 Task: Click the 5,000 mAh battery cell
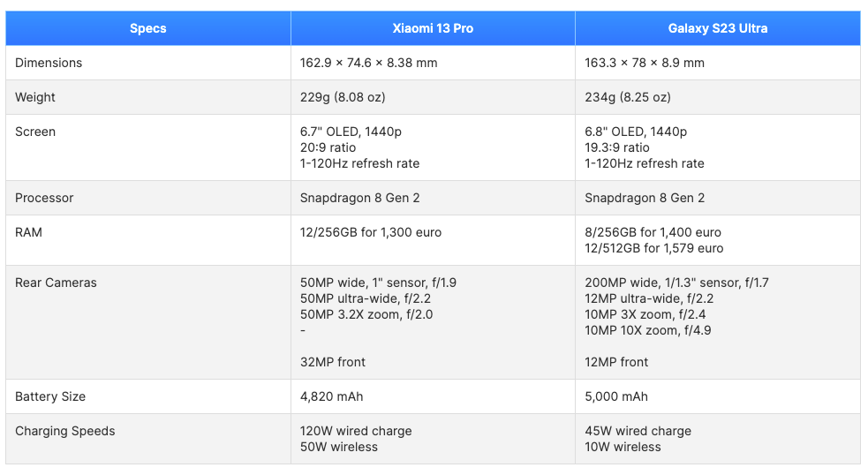tap(616, 396)
